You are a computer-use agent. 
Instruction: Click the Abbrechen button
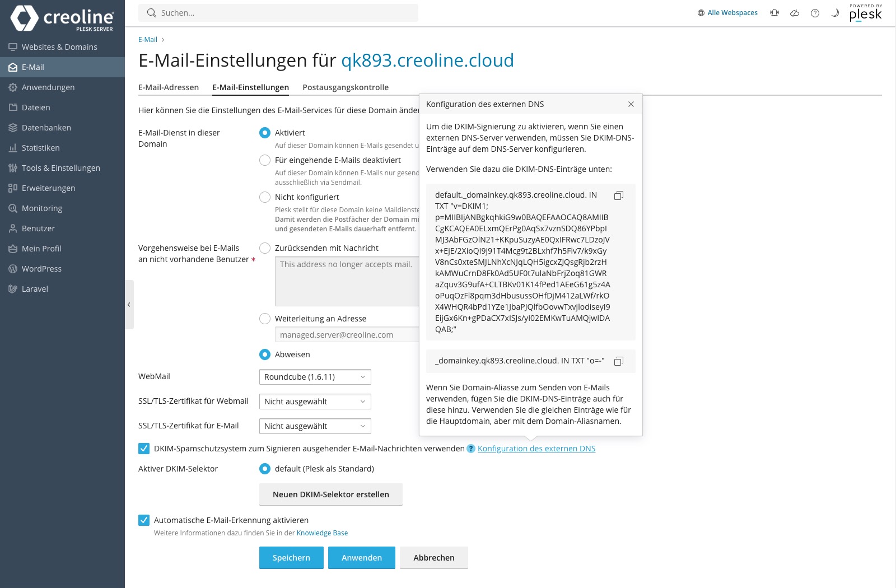coord(434,558)
